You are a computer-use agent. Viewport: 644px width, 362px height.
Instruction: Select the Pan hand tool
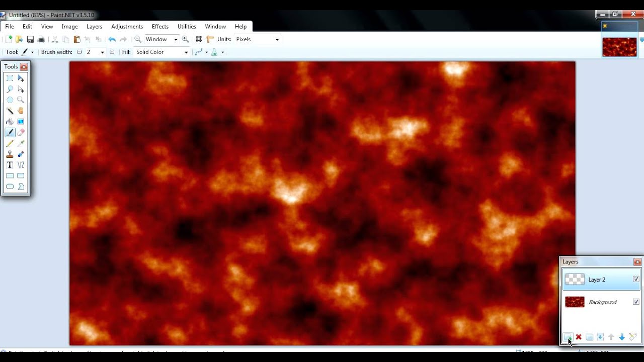[21, 111]
